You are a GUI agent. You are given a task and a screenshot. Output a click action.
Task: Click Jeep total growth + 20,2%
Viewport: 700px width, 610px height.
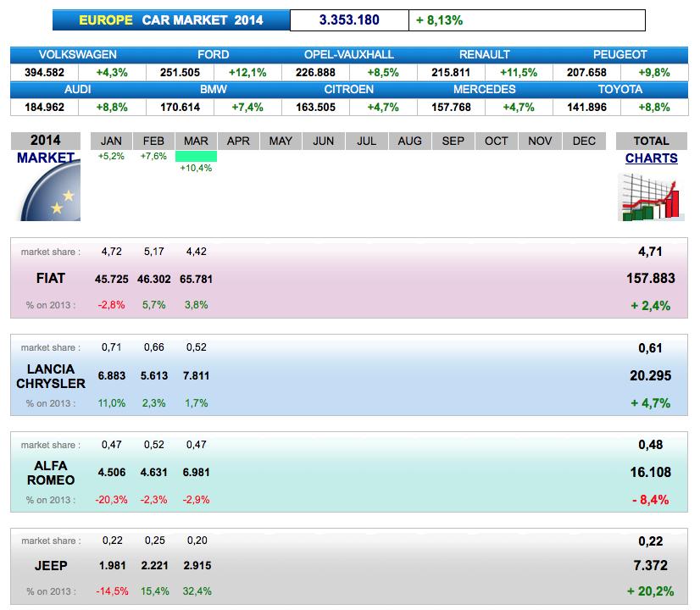tap(651, 591)
